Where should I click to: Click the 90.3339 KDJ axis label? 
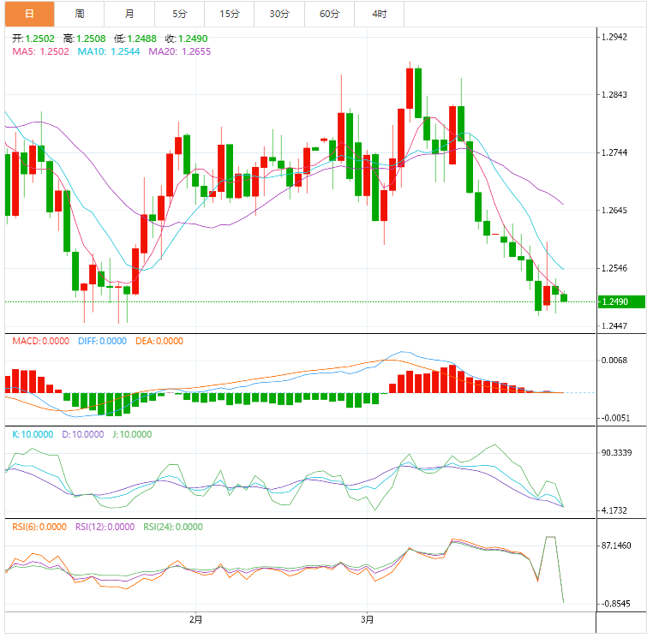616,453
